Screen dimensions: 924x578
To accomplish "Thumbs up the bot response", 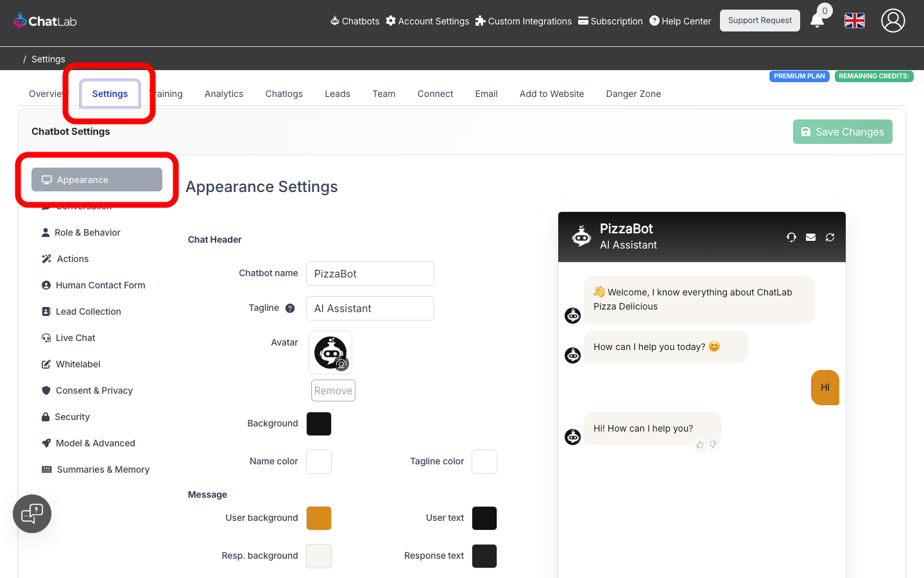I will click(x=700, y=444).
